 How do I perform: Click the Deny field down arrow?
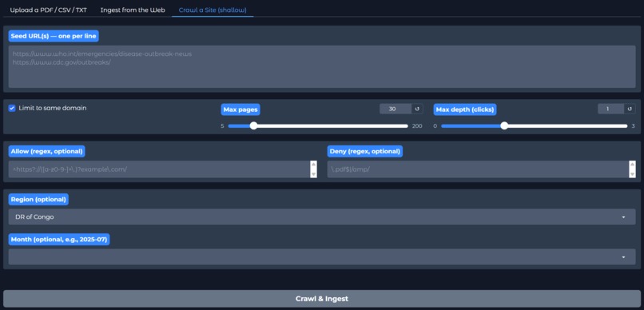click(x=633, y=173)
